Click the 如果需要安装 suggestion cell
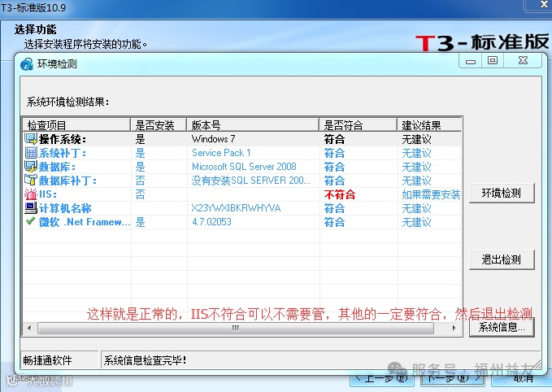Screen dimensions: 552x392 point(431,194)
